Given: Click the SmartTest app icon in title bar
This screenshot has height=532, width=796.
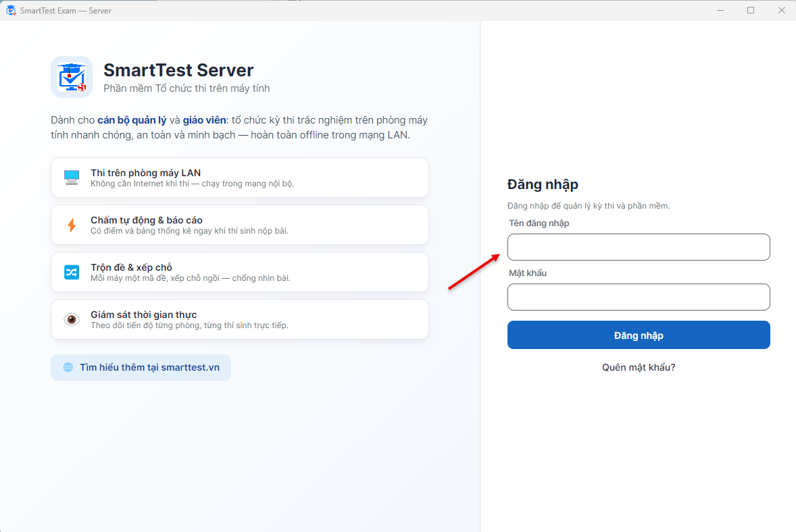Looking at the screenshot, I should (11, 10).
